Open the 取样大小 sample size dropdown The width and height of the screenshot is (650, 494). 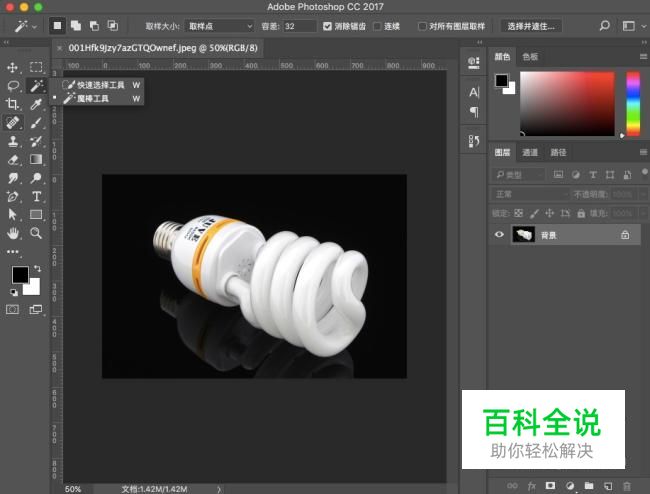click(218, 26)
